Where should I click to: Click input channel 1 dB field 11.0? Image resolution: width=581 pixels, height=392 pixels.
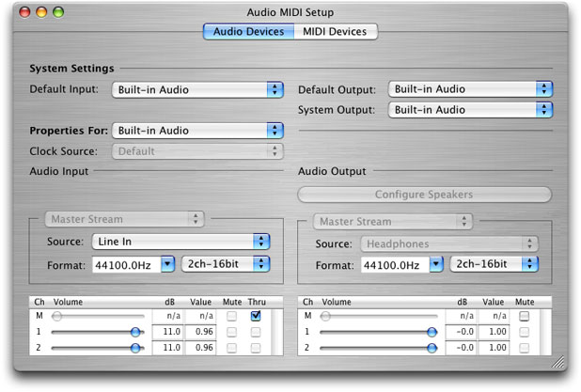167,332
